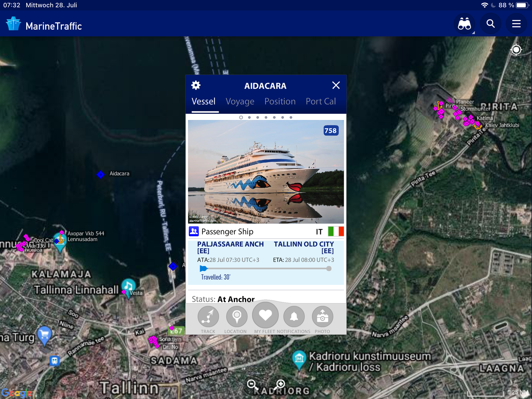The width and height of the screenshot is (532, 399).
Task: Open the Port Calls tab
Action: click(321, 101)
